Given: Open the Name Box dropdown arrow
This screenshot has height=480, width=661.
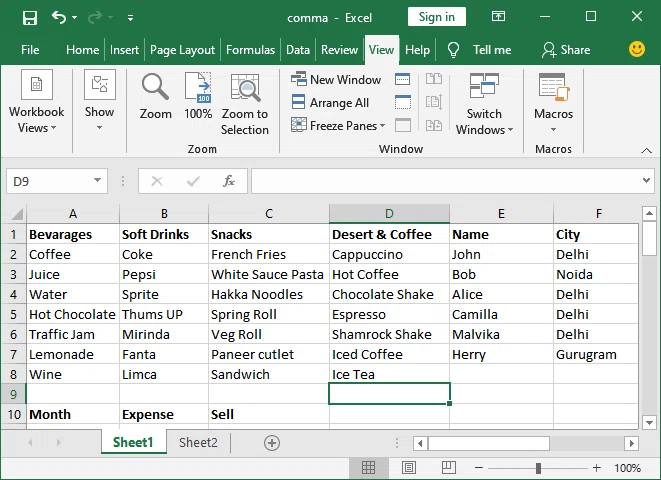Looking at the screenshot, I should [x=97, y=180].
